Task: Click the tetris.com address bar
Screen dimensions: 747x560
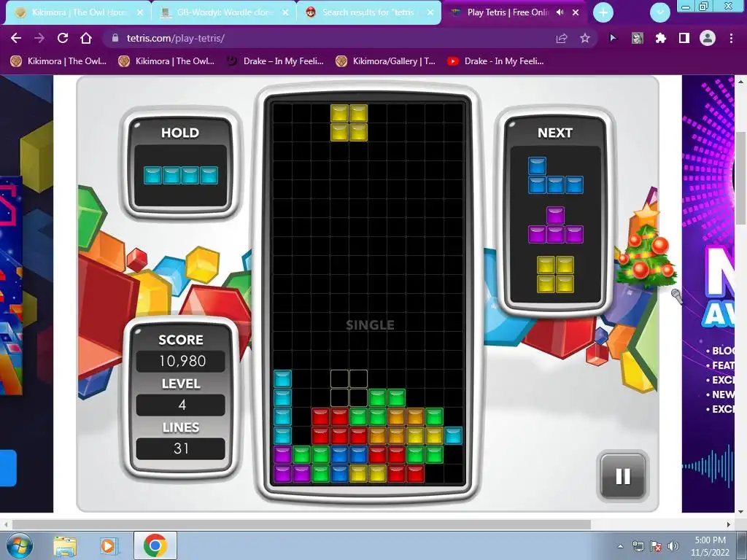Action: pos(333,38)
